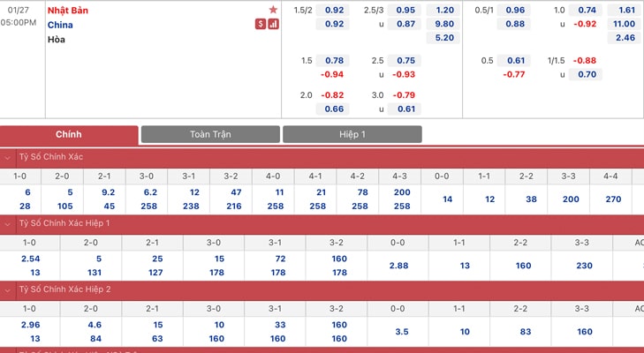Screen dimensions: 644x353
Task: Open the red dollar sign icon
Action: (261, 24)
